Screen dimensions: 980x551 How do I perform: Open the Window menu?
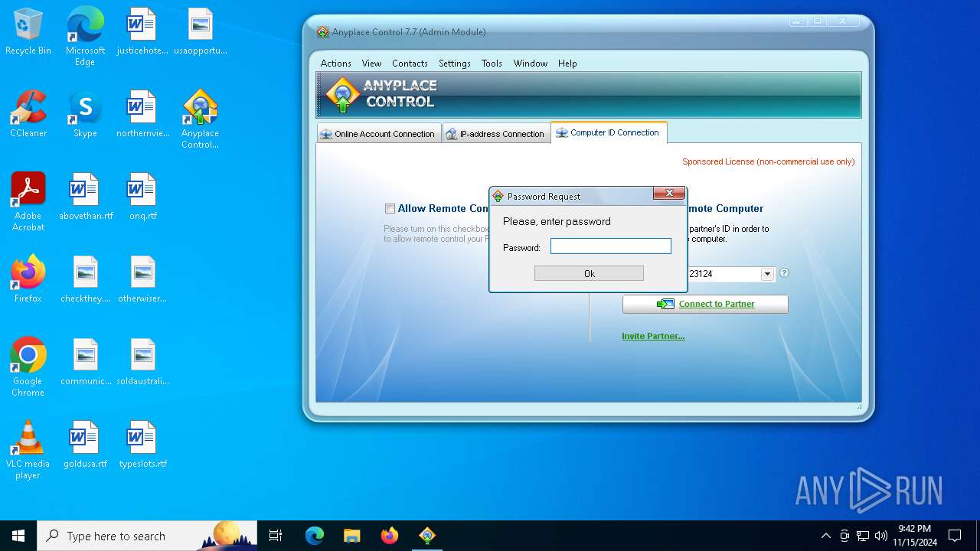[x=531, y=64]
